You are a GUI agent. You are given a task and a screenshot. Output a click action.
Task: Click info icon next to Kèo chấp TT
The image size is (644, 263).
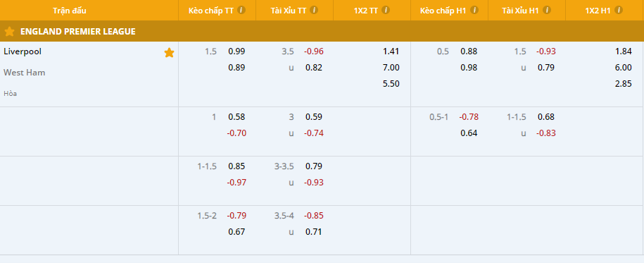click(241, 11)
